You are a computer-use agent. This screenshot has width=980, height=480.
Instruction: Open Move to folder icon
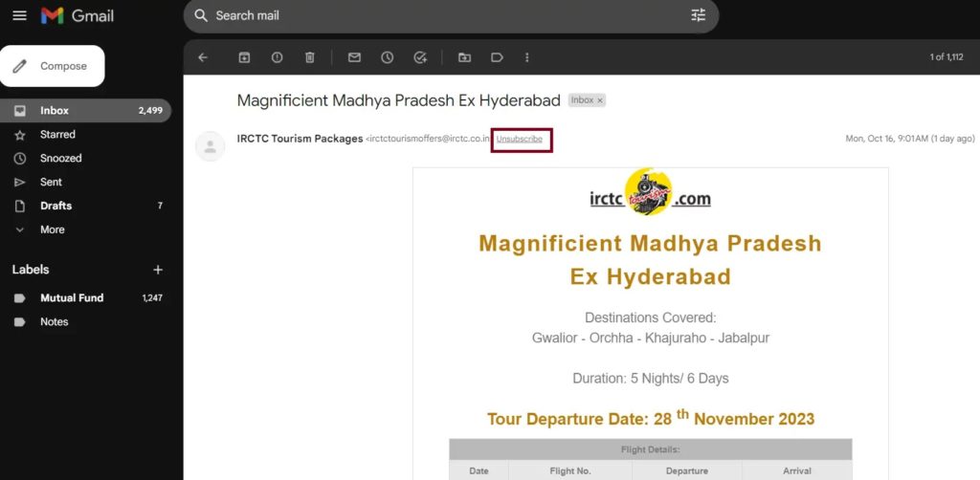(464, 57)
